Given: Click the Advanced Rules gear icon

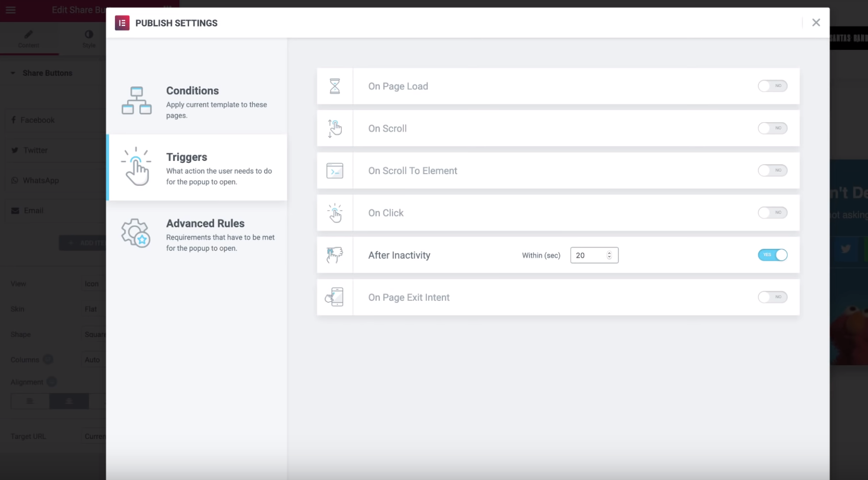Looking at the screenshot, I should point(136,233).
